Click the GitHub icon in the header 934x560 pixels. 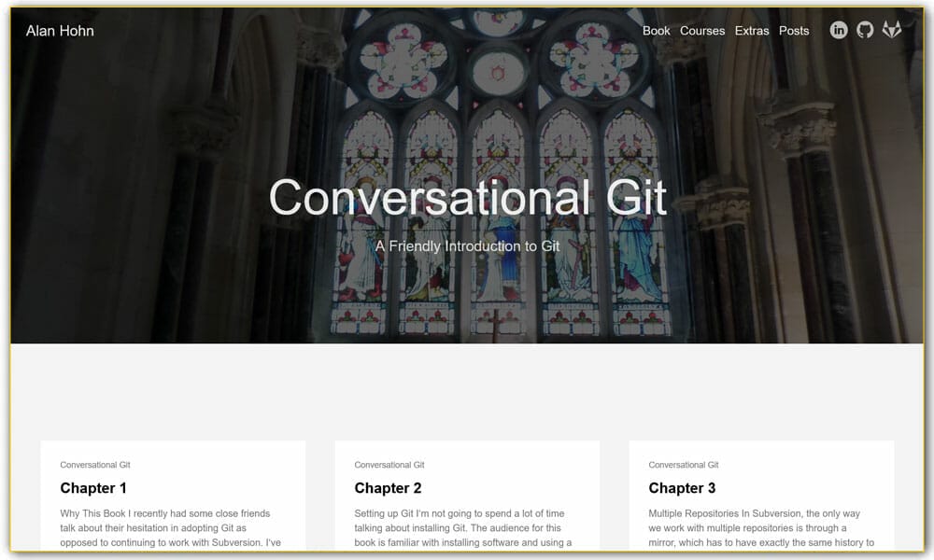pos(864,30)
